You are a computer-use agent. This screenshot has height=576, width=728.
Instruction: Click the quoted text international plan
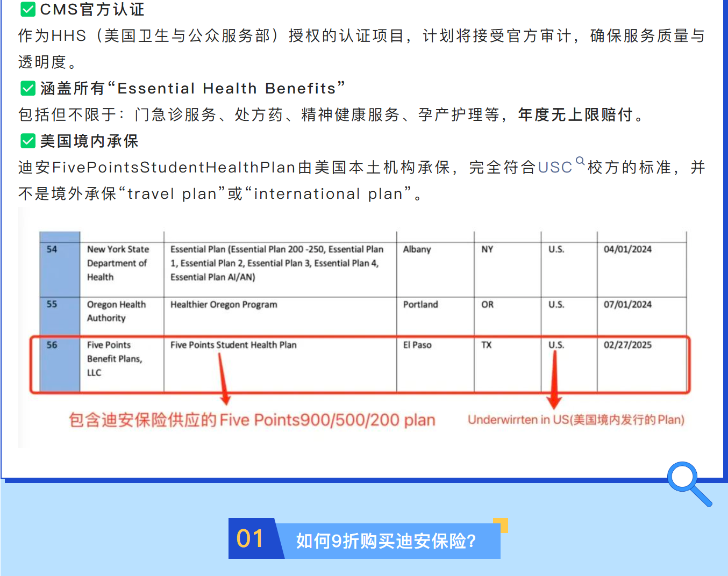point(329,193)
